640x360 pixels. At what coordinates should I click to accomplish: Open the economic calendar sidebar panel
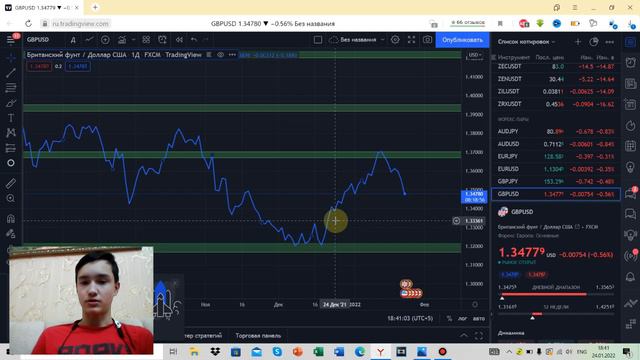631,146
